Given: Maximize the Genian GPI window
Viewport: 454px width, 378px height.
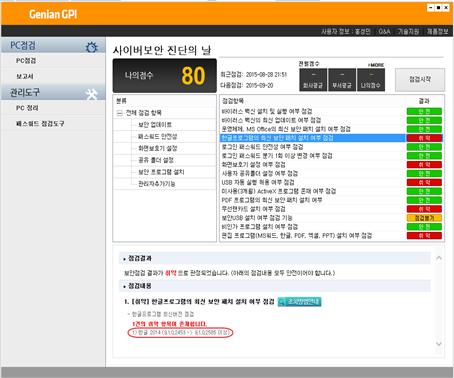Looking at the screenshot, I should click(x=438, y=8).
